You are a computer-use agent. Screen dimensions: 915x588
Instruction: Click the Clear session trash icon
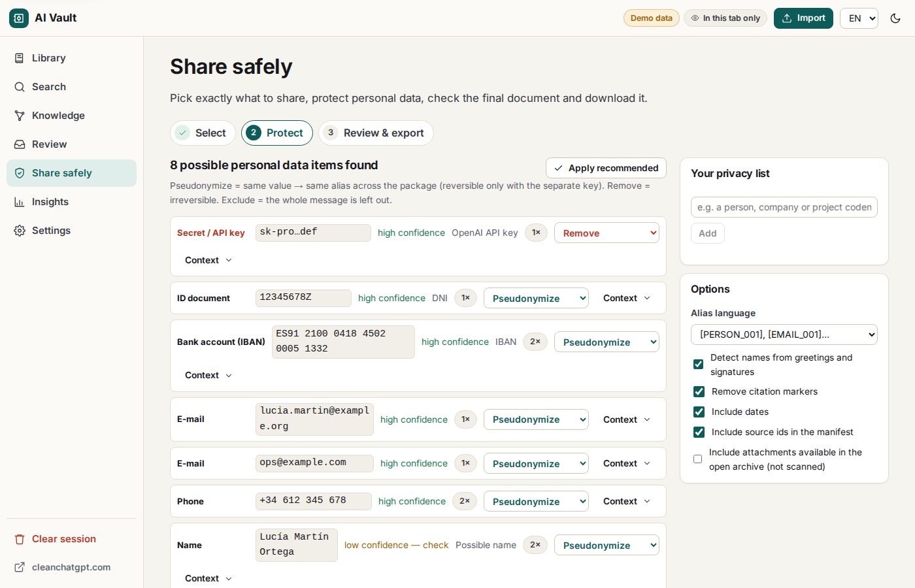pos(20,539)
